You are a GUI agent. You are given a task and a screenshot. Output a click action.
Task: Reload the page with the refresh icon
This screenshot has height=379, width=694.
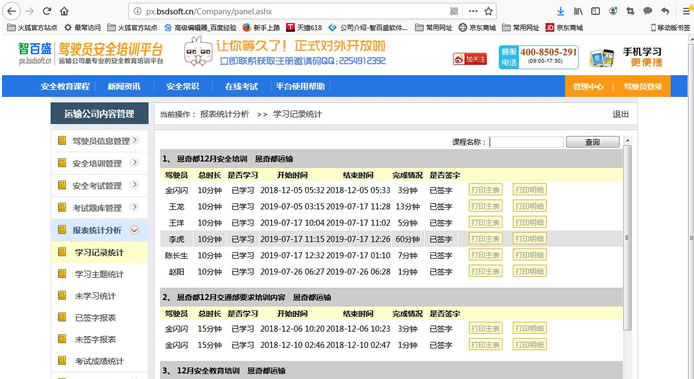(47, 11)
